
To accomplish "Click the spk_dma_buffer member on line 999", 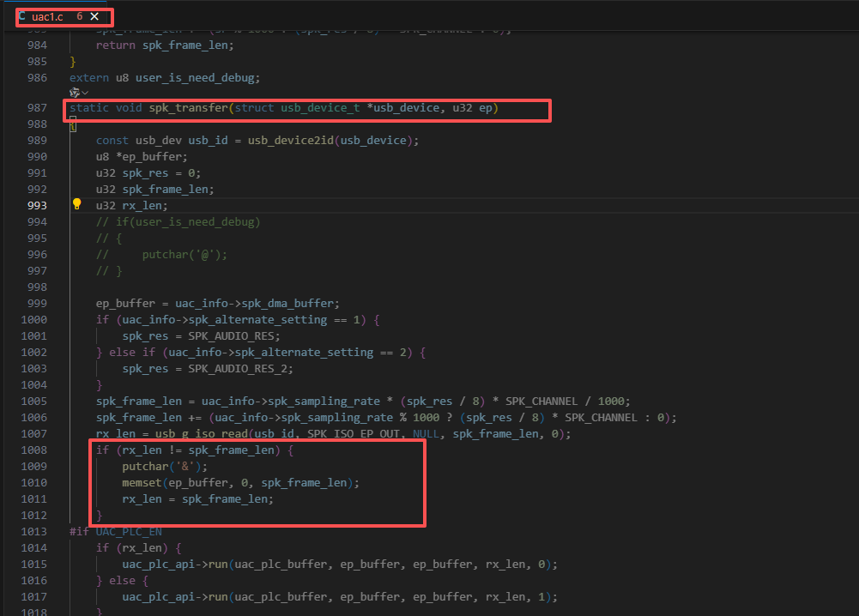I will tap(287, 304).
